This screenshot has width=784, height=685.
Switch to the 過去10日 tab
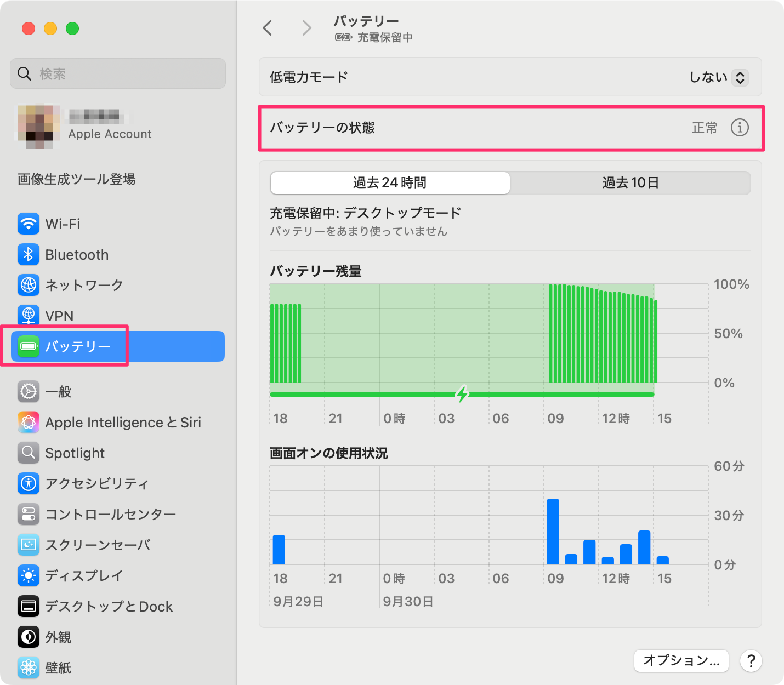[x=630, y=183]
